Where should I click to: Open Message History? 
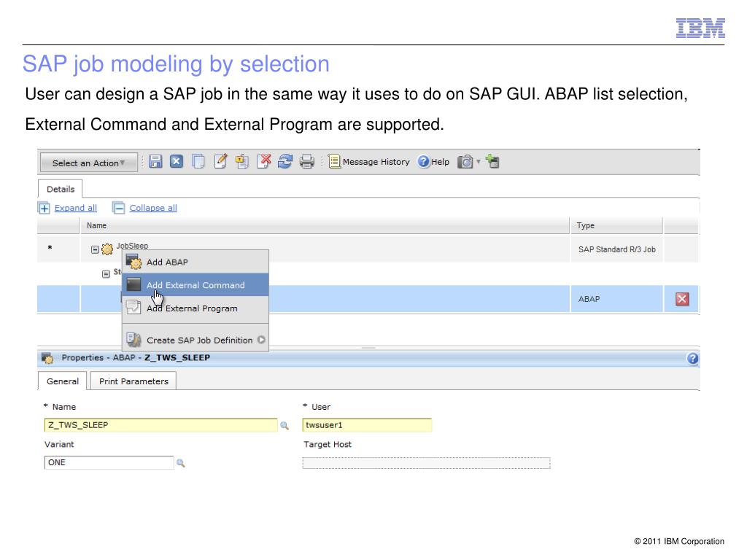click(x=369, y=162)
